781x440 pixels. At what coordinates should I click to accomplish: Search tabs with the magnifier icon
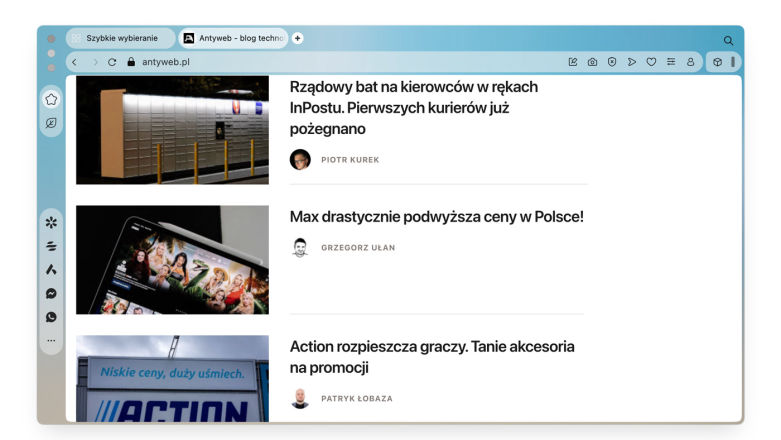pyautogui.click(x=728, y=40)
